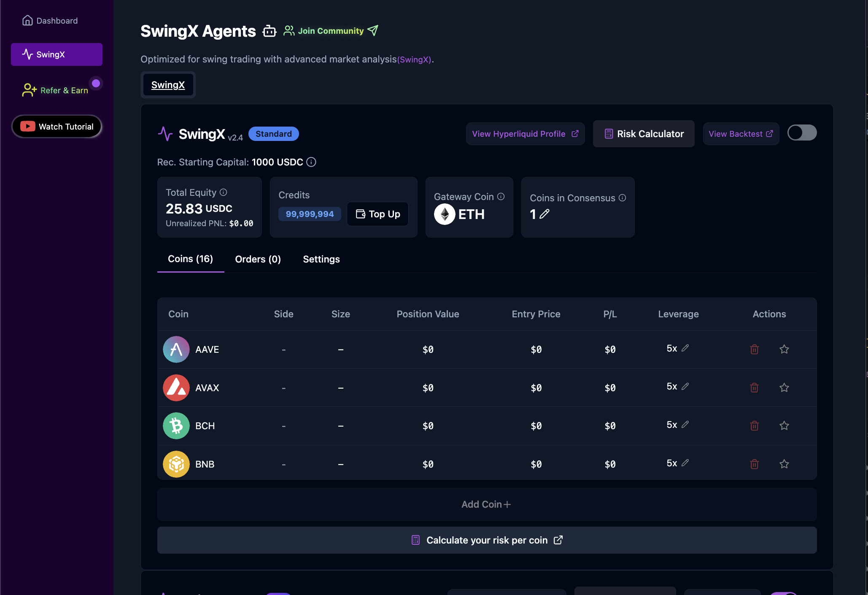The height and width of the screenshot is (595, 868).
Task: Click the 99,999,994 credits badge
Action: pos(310,214)
